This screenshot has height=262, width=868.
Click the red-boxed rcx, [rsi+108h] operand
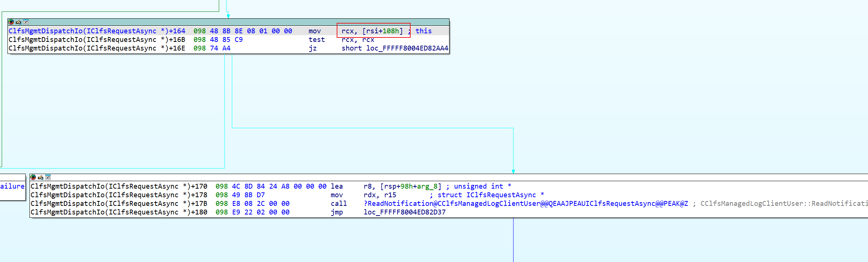(373, 31)
